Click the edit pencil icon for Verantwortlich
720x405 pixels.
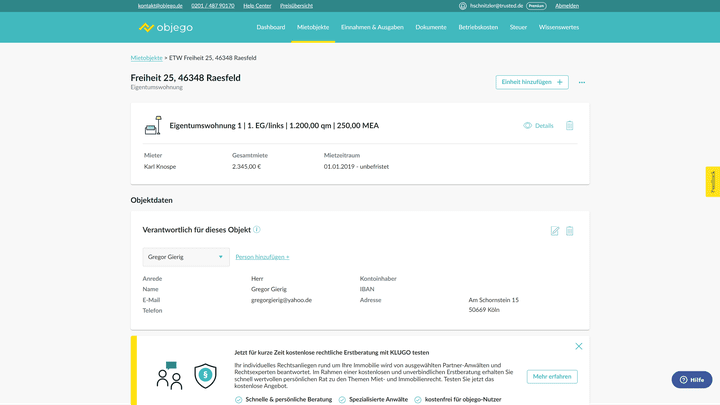coord(555,231)
